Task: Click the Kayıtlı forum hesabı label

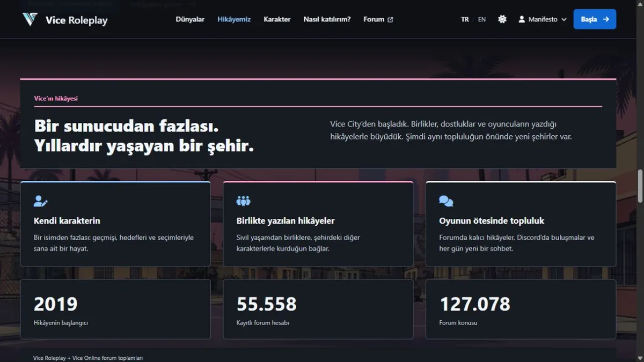Action: tap(263, 323)
